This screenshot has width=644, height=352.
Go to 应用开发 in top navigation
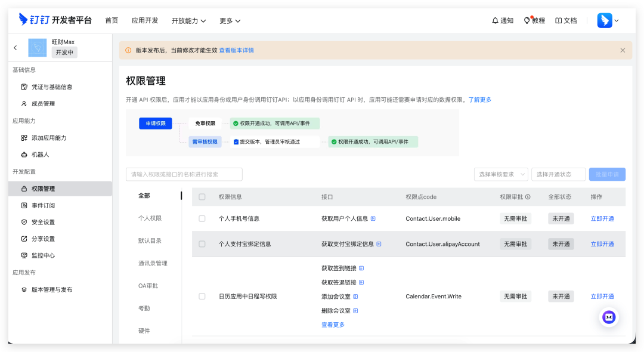click(145, 20)
